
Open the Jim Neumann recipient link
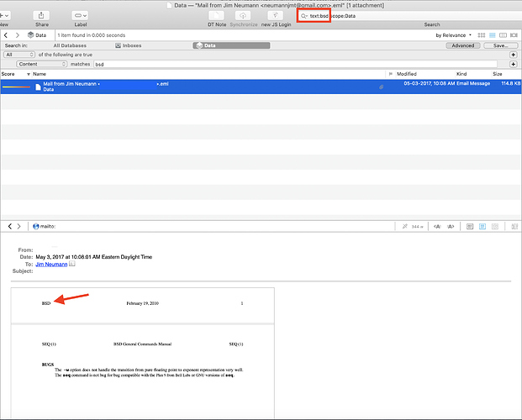click(51, 265)
